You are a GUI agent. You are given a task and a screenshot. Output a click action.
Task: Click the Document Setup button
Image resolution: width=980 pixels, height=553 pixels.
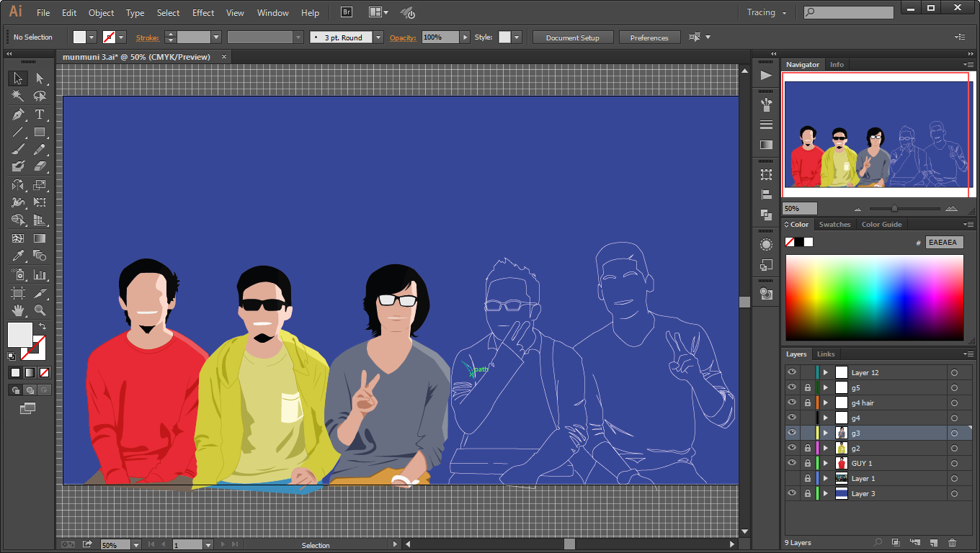click(572, 37)
